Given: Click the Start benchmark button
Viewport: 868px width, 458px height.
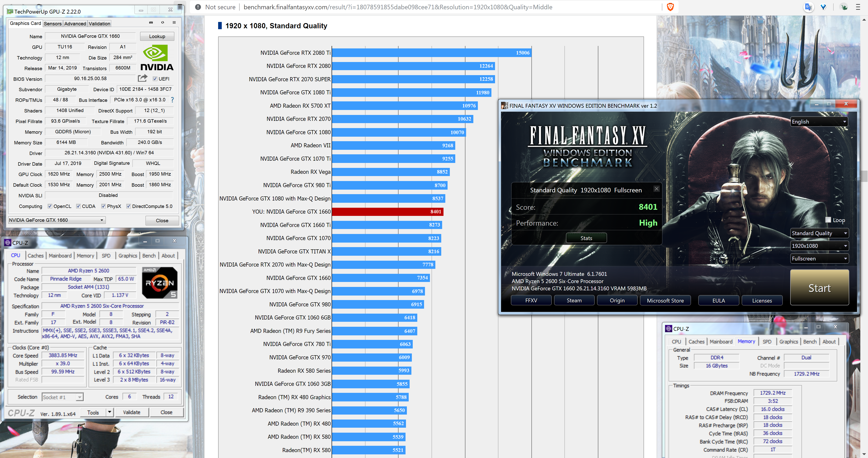Looking at the screenshot, I should tap(819, 288).
